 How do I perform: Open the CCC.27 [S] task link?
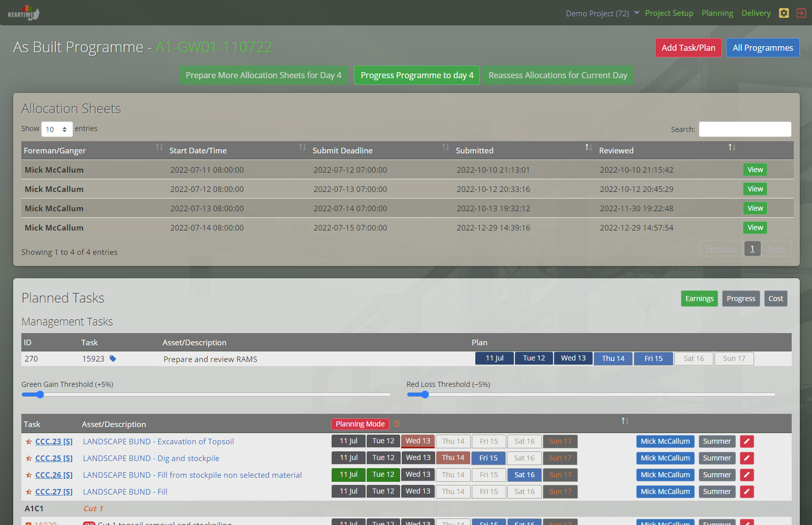pyautogui.click(x=54, y=492)
